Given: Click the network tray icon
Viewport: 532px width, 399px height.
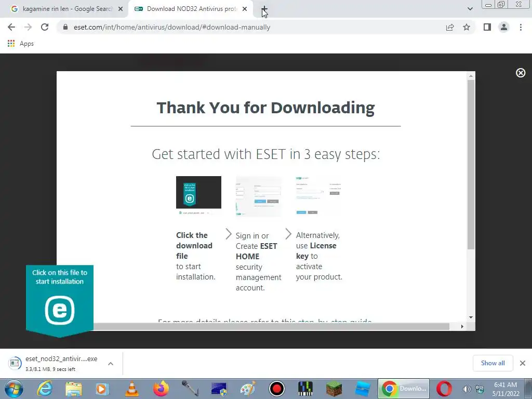Looking at the screenshot, I should [480, 389].
